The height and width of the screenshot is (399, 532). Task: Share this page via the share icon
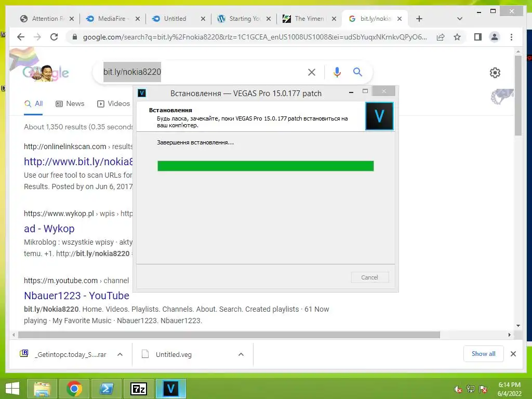[x=441, y=37]
